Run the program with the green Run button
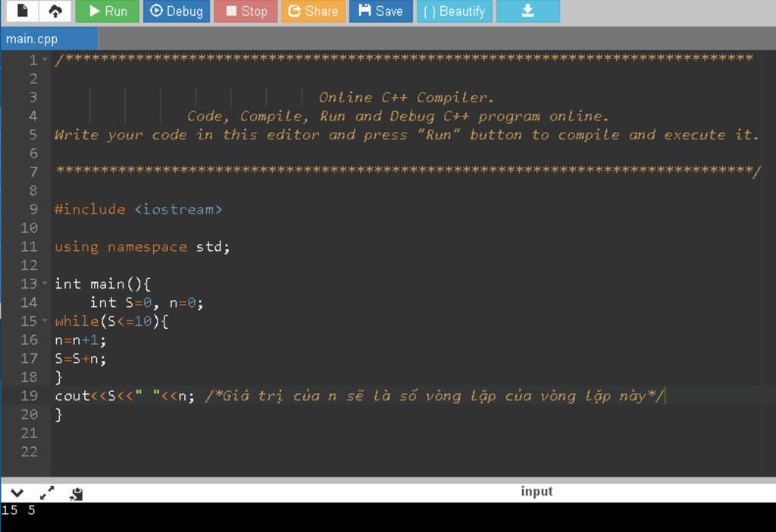The image size is (776, 532). coord(108,11)
